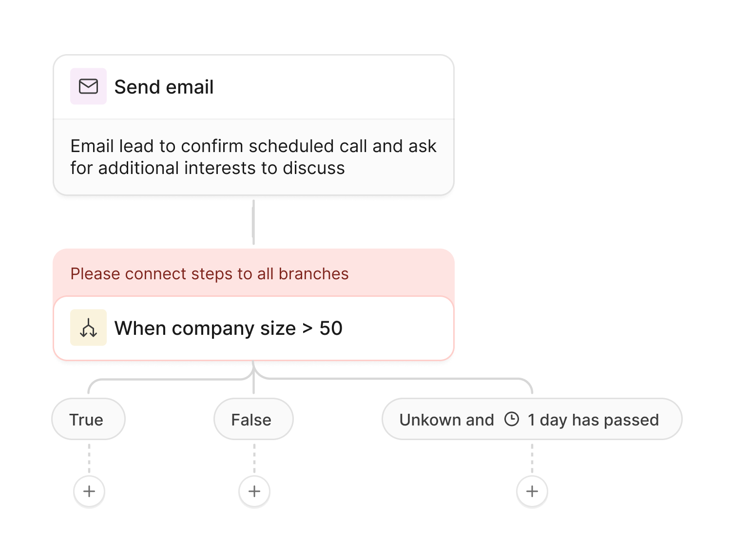Viewport: 731px width, 560px height.
Task: Select the Send email step title
Action: 164,87
